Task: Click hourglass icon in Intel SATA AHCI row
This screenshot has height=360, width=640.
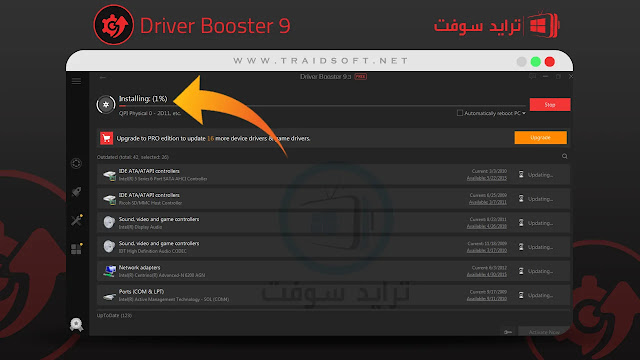Action: [x=521, y=175]
